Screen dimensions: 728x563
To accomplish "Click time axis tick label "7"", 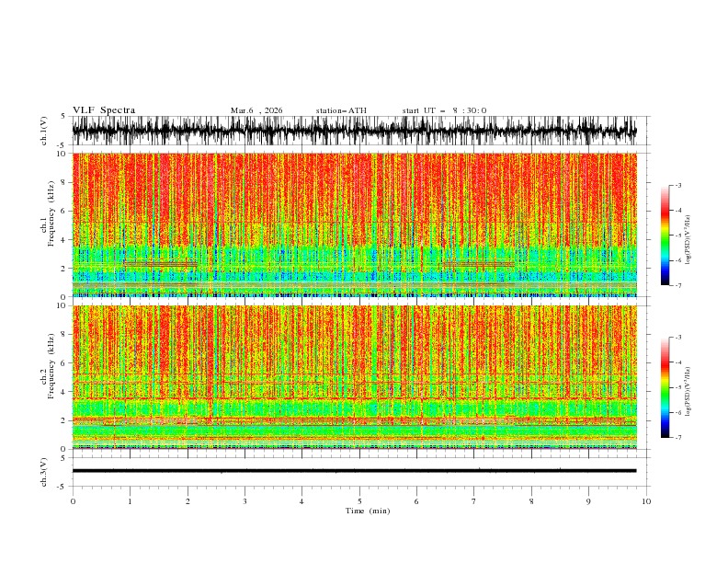I will click(x=474, y=501).
